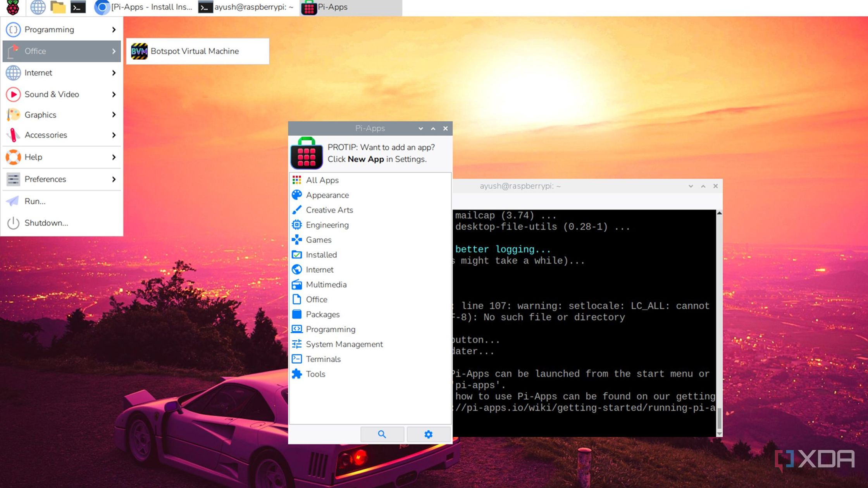868x488 pixels.
Task: Click the Help lifebuoy icon
Action: pyautogui.click(x=13, y=157)
